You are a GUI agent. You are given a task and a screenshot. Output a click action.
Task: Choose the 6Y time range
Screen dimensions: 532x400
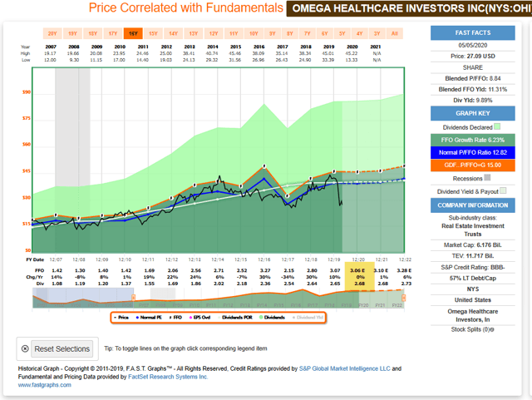point(325,33)
